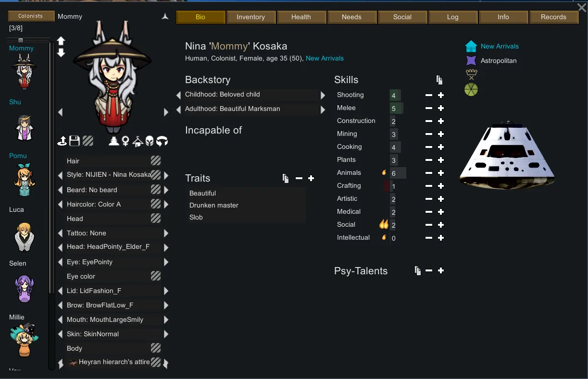Image resolution: width=588 pixels, height=379 pixels.
Task: Toggle the striped randomize box beside Hair
Action: pyautogui.click(x=156, y=160)
